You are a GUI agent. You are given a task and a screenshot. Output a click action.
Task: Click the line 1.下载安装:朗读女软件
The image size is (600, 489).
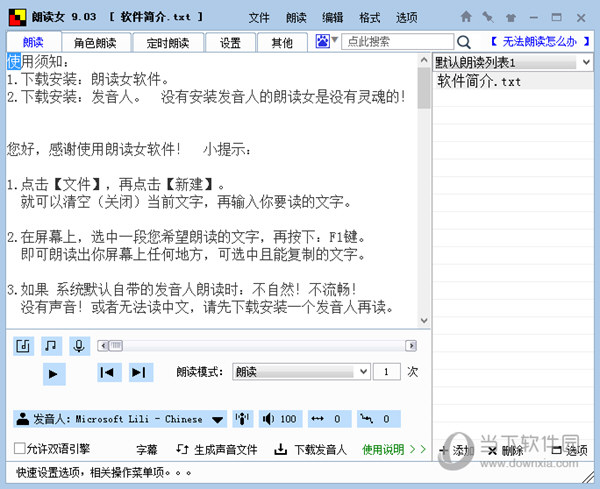pyautogui.click(x=88, y=79)
